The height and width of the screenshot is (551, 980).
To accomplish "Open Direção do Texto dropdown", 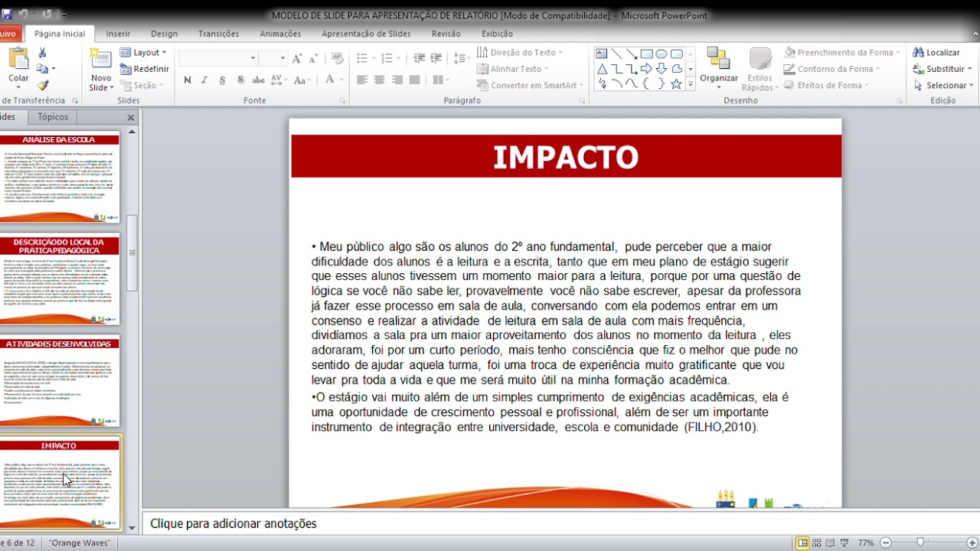I will 520,52.
